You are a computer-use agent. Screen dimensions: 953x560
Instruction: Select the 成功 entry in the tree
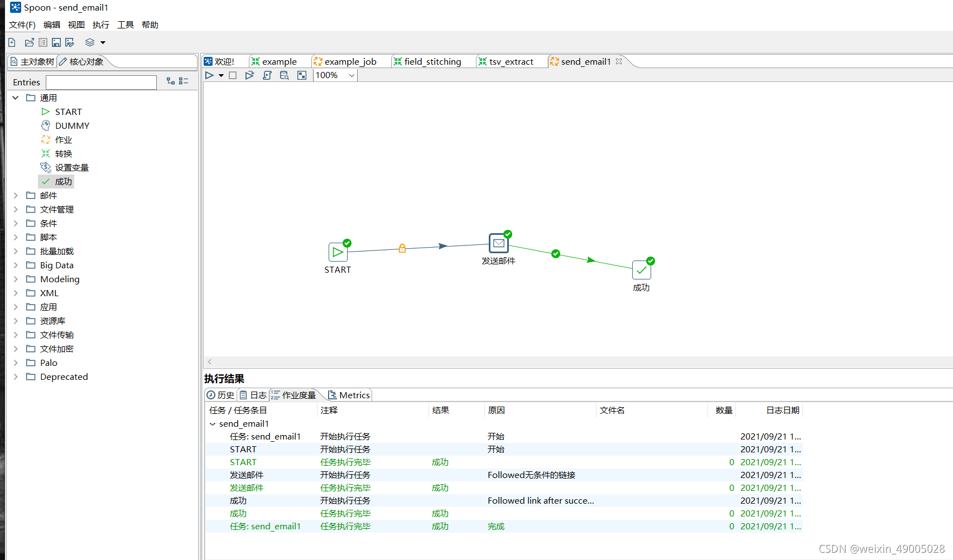tap(56, 181)
